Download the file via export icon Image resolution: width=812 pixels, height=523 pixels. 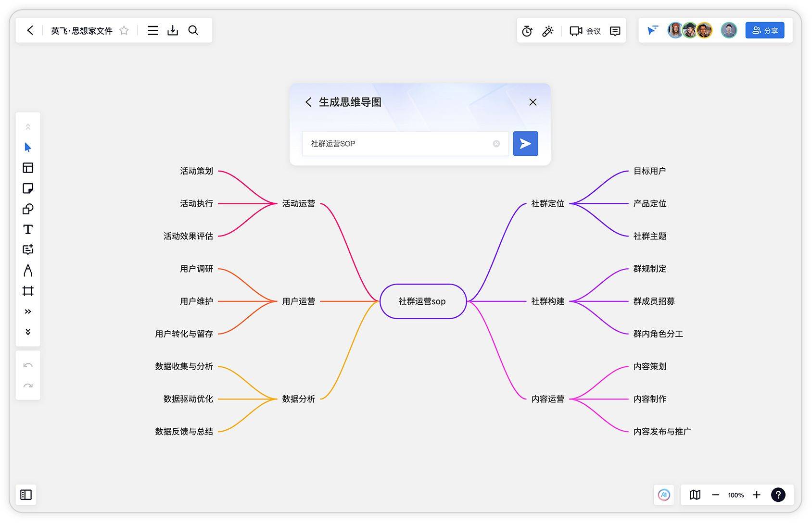click(x=173, y=31)
